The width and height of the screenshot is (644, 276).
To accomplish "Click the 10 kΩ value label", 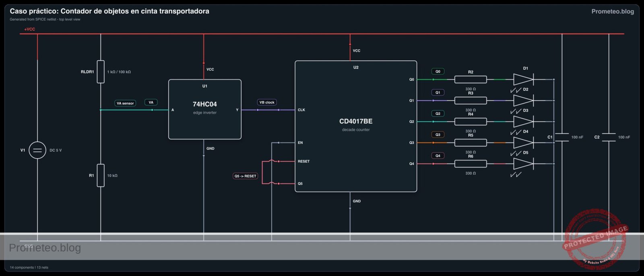I will 112,176.
